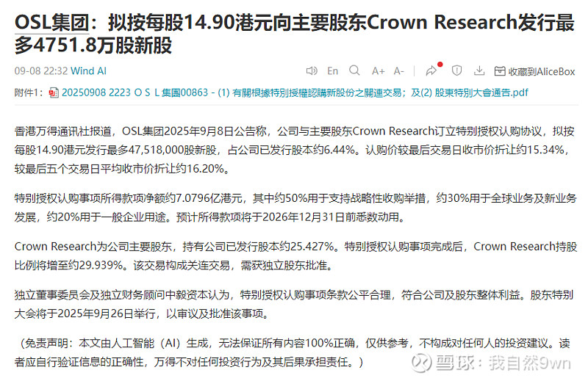
Task: Open the magnifier search icon
Action: (x=354, y=70)
